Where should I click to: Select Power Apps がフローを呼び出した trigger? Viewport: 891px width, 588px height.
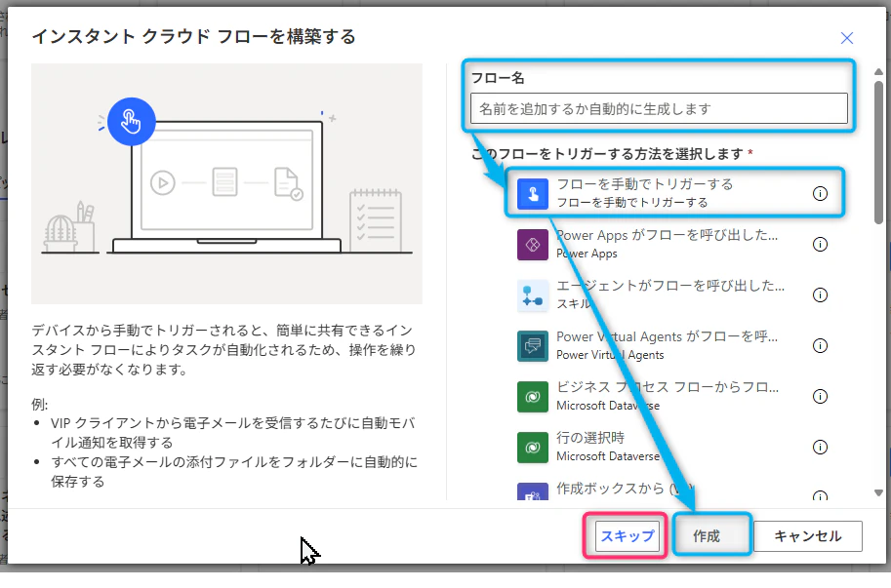[x=674, y=244]
